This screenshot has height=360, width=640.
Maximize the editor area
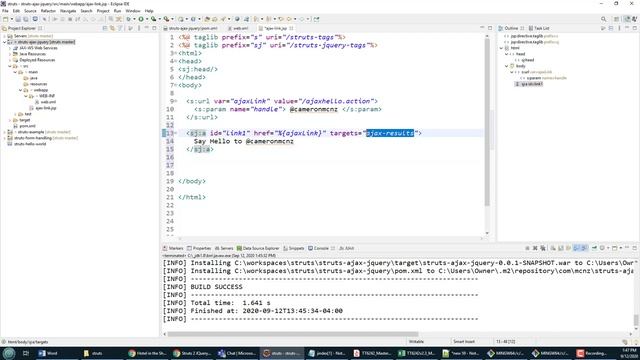(490, 28)
